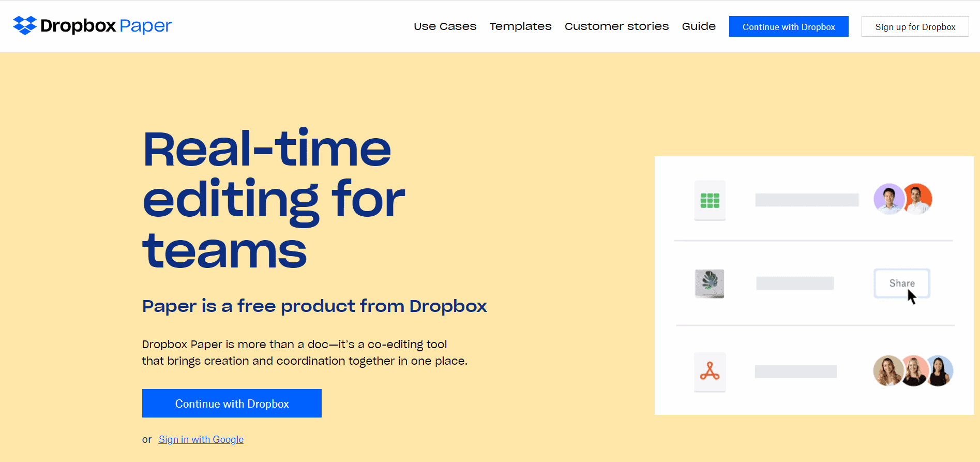Click the two-person avatar group

click(903, 199)
